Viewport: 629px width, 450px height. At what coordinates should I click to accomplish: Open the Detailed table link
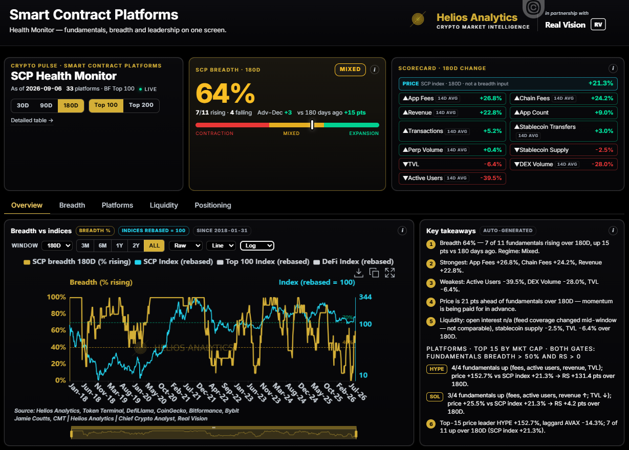32,120
